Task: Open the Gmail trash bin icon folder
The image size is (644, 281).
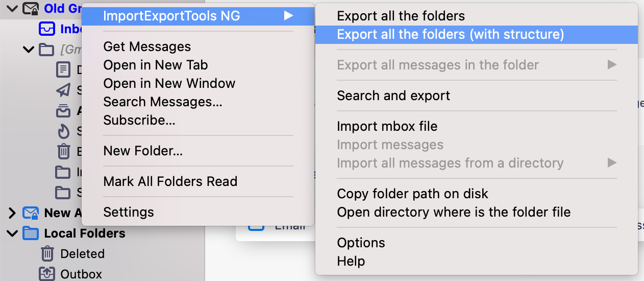Action: (63, 151)
